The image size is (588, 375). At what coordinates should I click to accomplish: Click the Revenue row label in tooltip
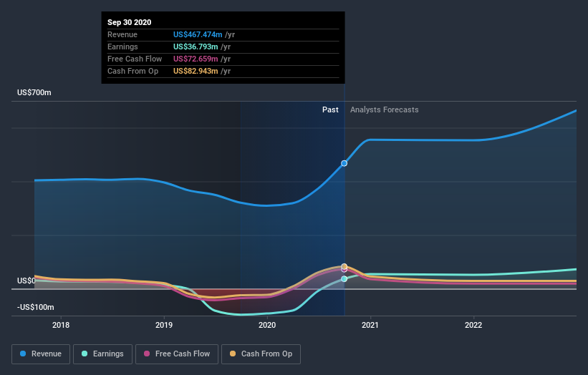pos(122,34)
